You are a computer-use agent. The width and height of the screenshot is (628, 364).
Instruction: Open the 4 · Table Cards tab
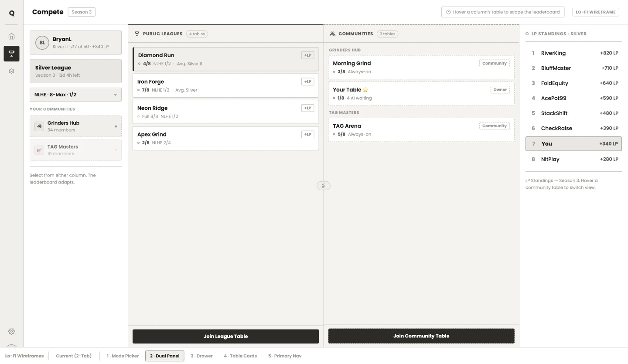click(240, 356)
